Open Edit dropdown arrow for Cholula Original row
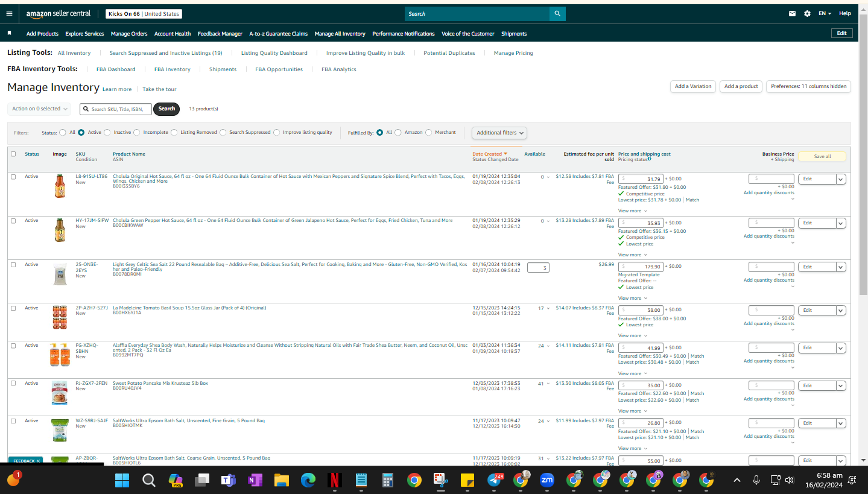Screen dimensions: 868x494 pos(841,179)
